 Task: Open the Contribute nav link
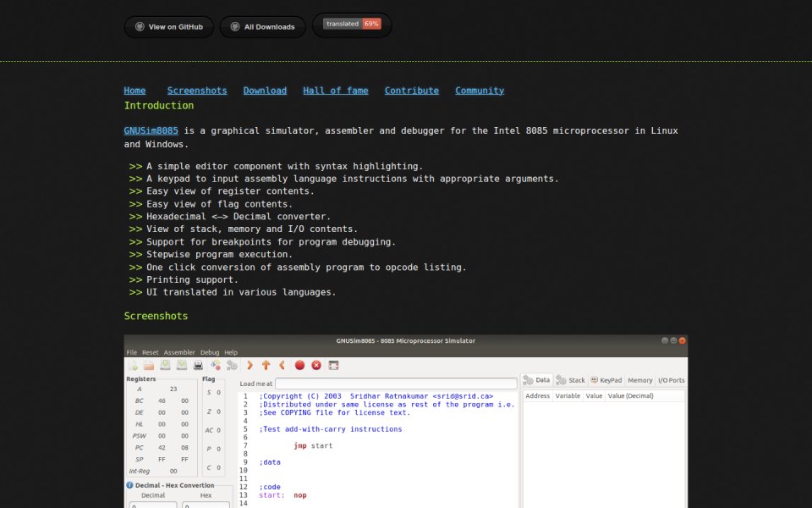412,91
